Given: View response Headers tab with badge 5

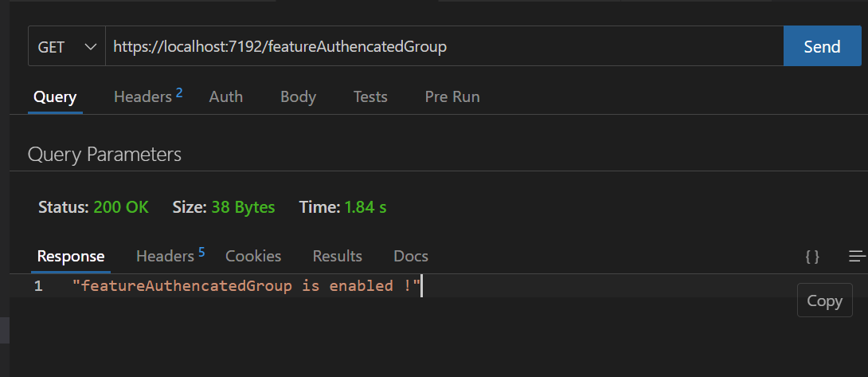Looking at the screenshot, I should click(x=170, y=256).
